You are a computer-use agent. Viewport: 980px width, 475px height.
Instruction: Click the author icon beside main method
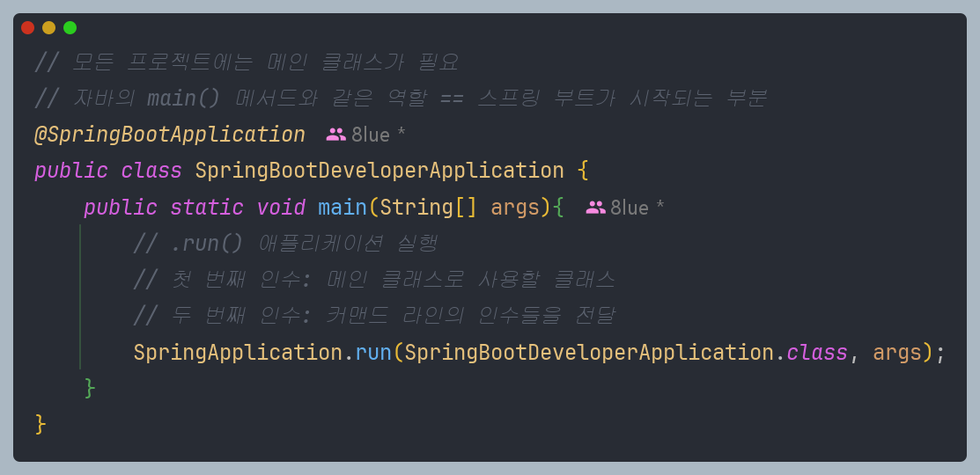(595, 208)
